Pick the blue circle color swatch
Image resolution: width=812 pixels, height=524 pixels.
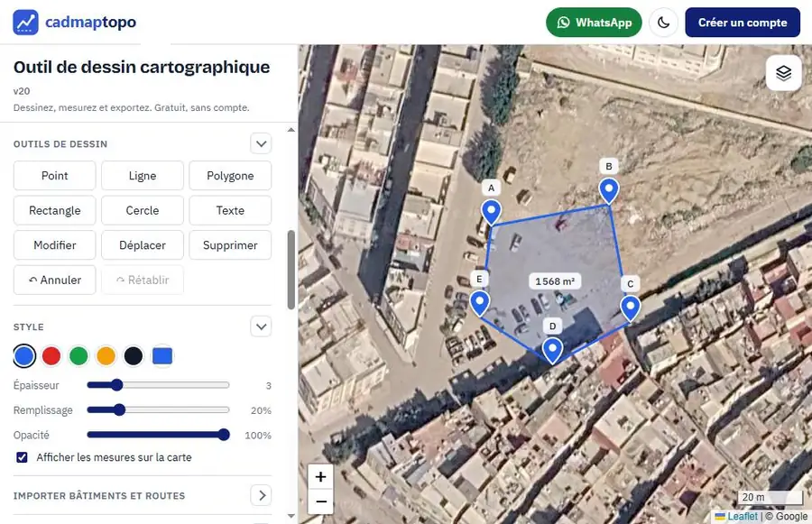click(x=24, y=355)
